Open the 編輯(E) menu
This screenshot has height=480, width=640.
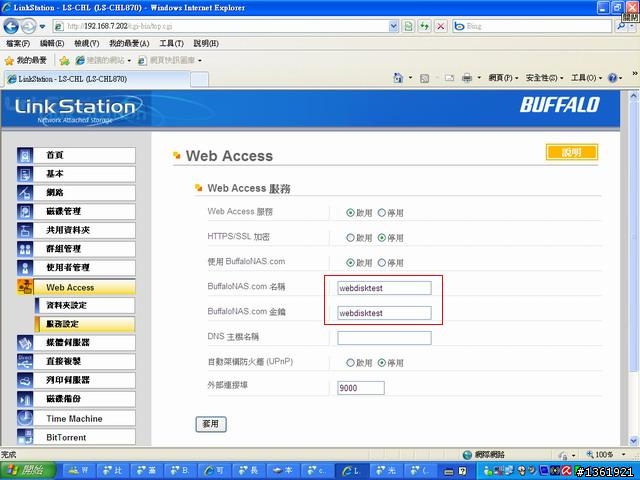pyautogui.click(x=52, y=43)
